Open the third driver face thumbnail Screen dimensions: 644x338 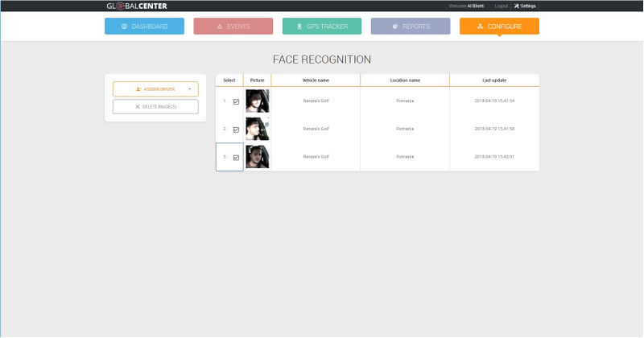257,157
